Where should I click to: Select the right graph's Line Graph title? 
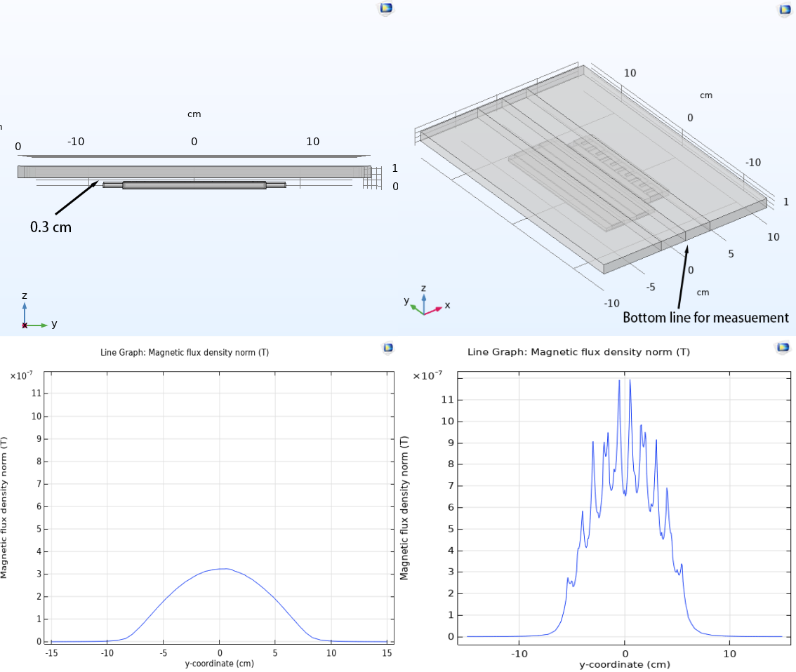coord(578,351)
